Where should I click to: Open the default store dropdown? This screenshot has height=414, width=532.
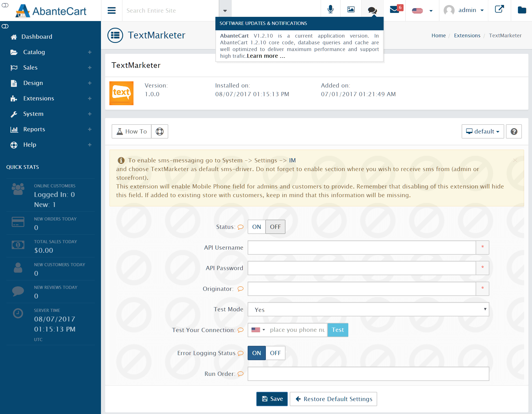[483, 131]
